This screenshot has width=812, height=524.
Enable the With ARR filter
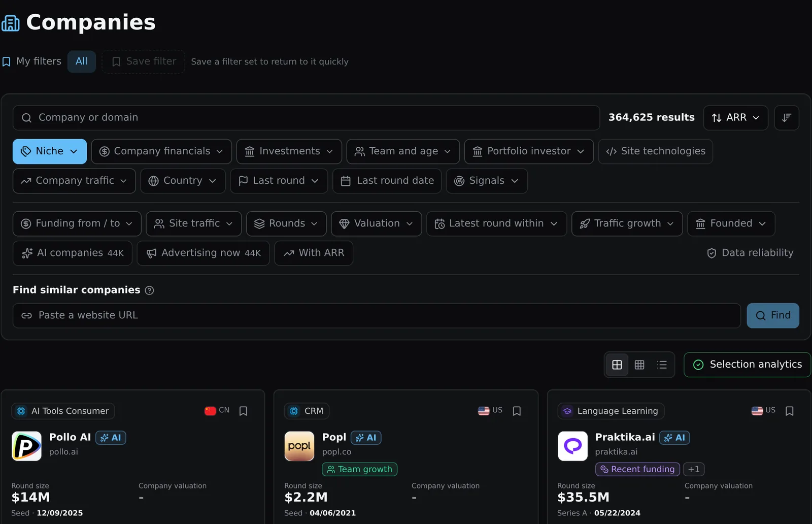pyautogui.click(x=314, y=253)
